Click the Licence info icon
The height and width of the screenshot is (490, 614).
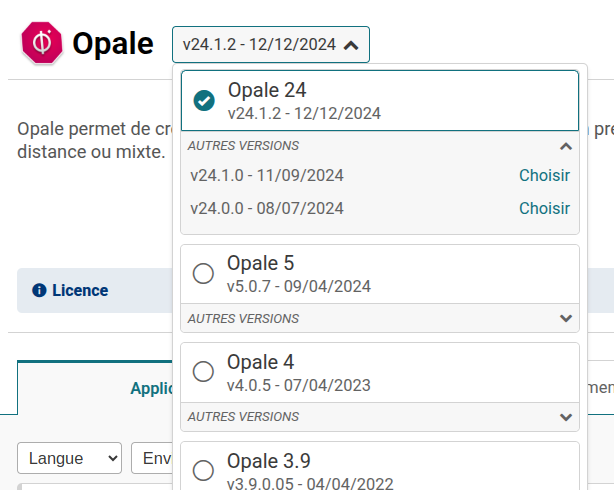pyautogui.click(x=39, y=290)
